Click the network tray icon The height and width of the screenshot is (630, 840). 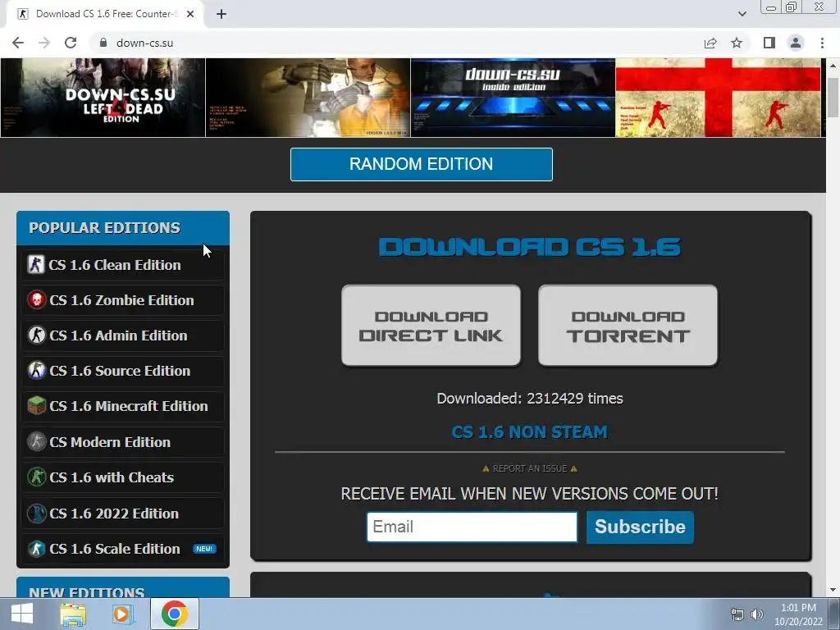pyautogui.click(x=737, y=614)
